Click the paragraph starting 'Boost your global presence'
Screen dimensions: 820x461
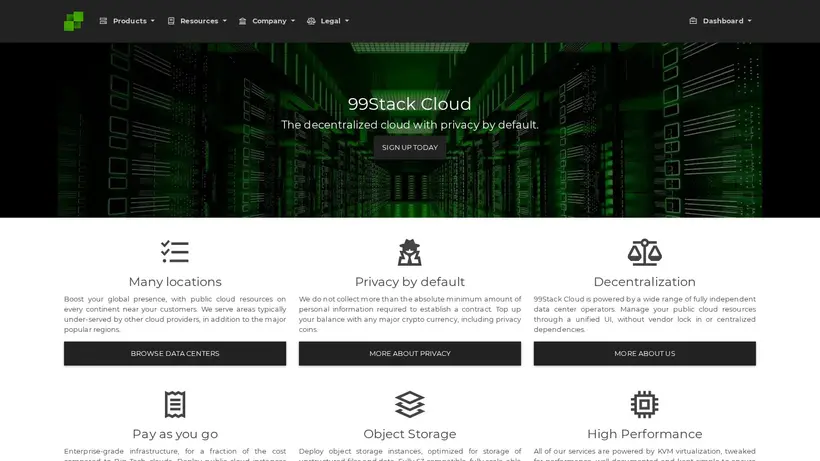(x=175, y=314)
